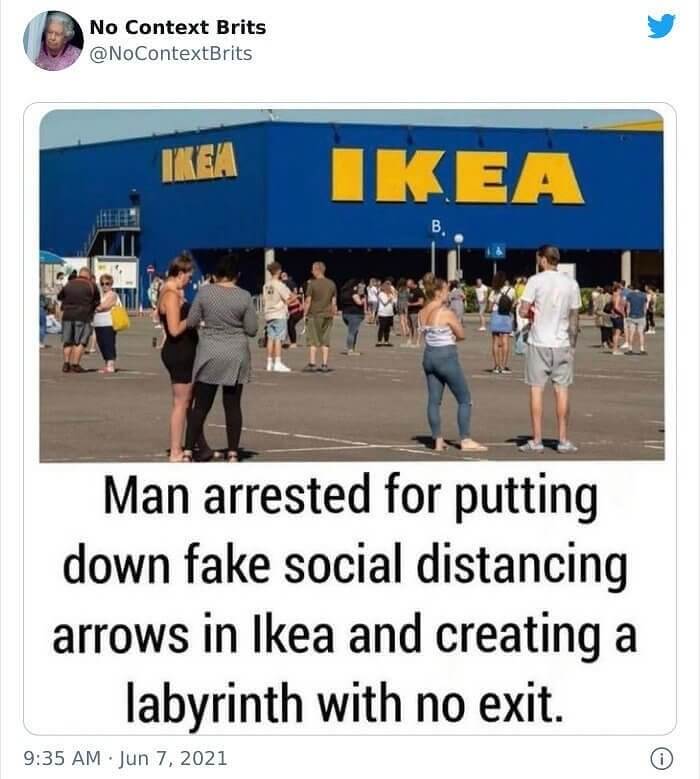The height and width of the screenshot is (779, 700).
Task: Click the woman in blue jeans
Action: pos(447,362)
